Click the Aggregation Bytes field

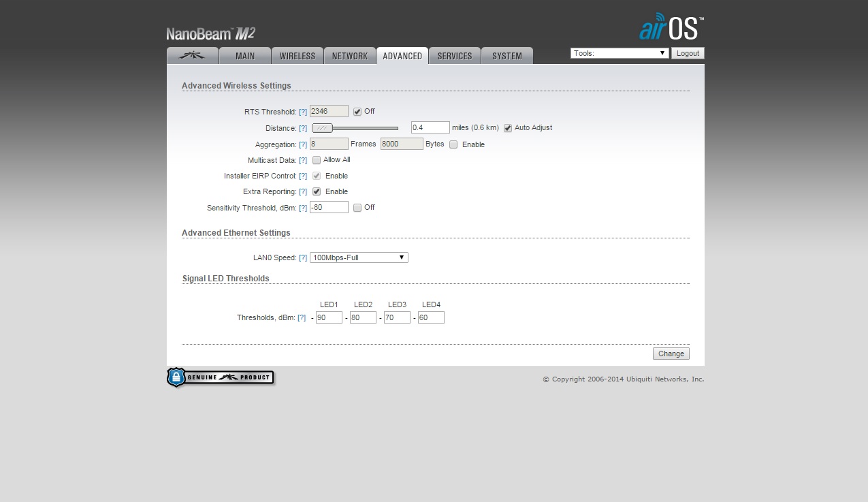(x=402, y=144)
